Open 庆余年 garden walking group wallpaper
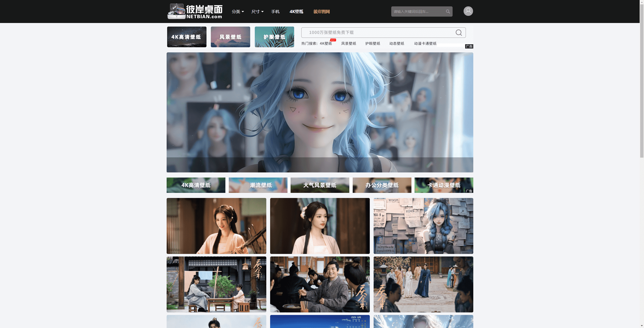644x328 pixels. point(423,284)
